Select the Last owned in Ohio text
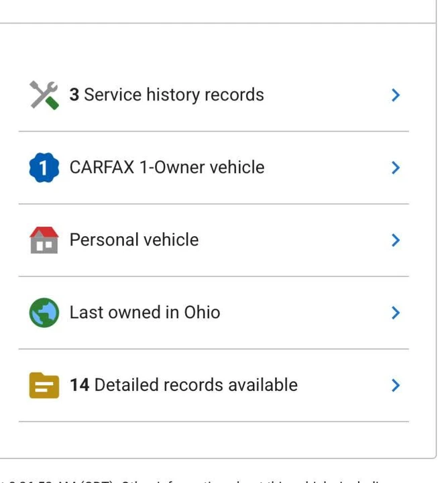Image resolution: width=448 pixels, height=483 pixels. [x=145, y=312]
